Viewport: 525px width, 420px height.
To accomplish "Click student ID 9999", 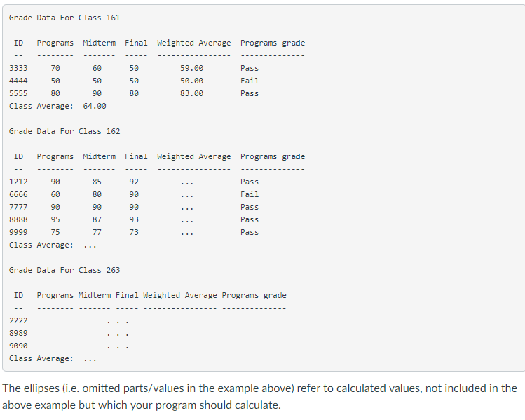I will [x=18, y=232].
